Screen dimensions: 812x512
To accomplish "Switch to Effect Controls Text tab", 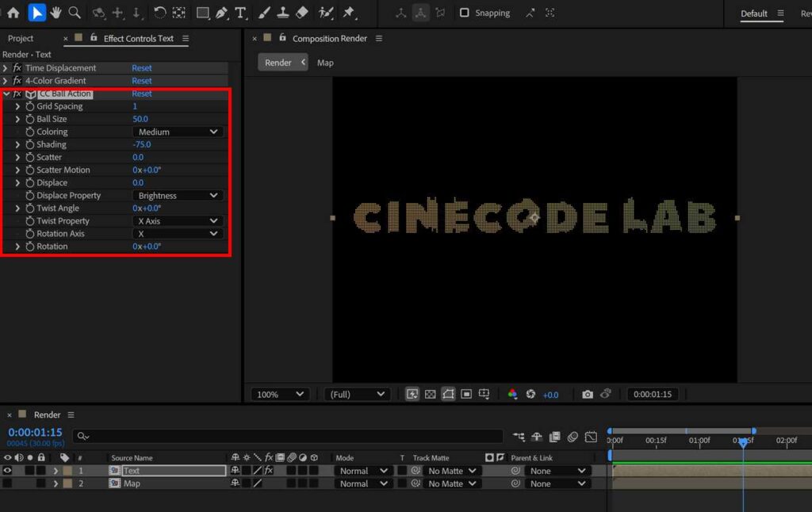I will (138, 38).
